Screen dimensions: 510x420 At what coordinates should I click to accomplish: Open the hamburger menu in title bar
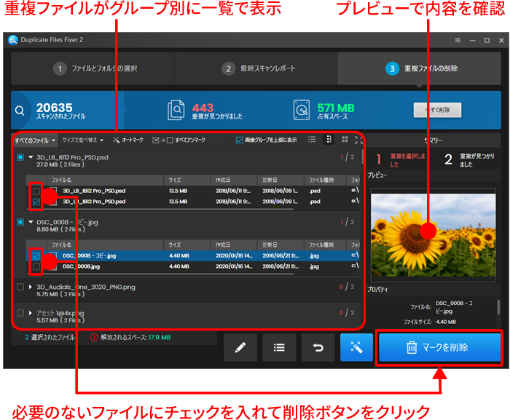click(x=458, y=40)
